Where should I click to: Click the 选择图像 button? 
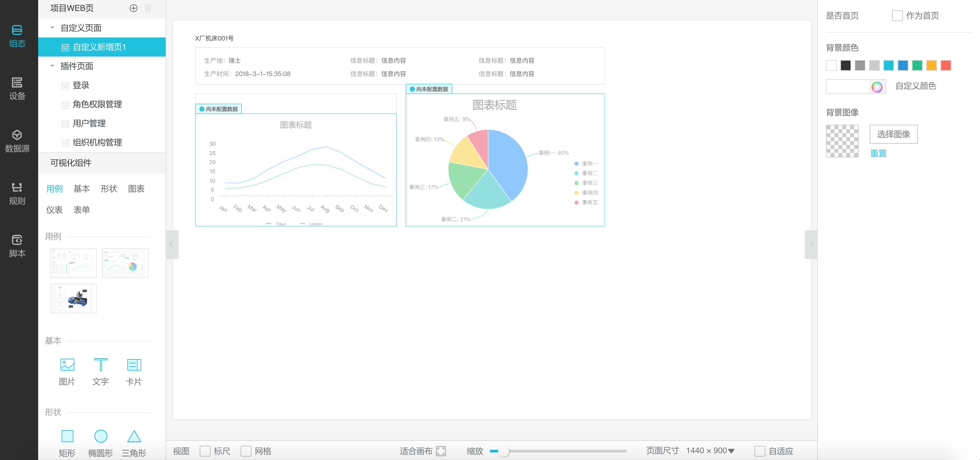click(893, 134)
